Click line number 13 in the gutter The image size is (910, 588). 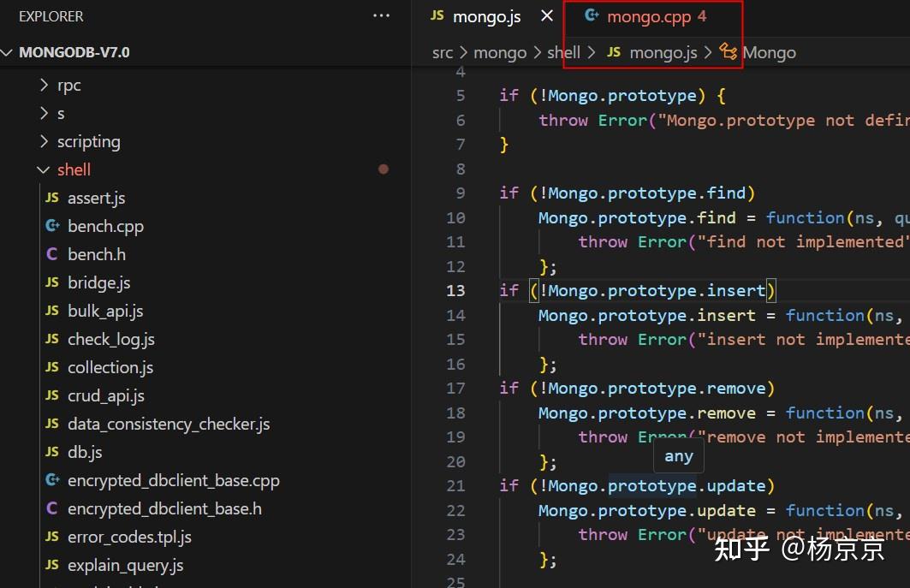pyautogui.click(x=455, y=290)
